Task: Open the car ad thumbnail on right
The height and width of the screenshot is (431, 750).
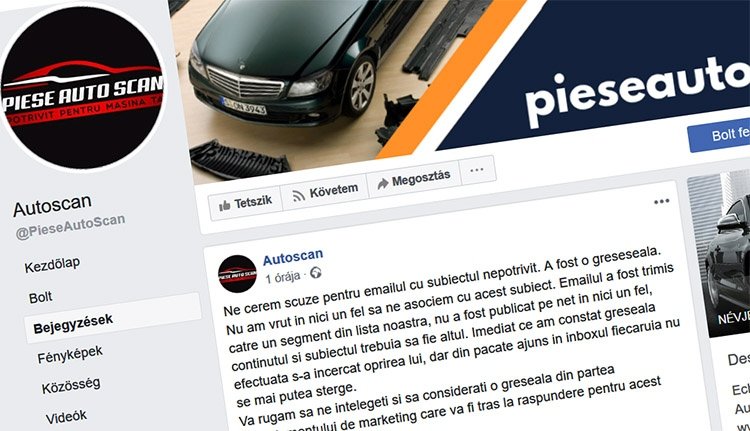Action: click(719, 256)
